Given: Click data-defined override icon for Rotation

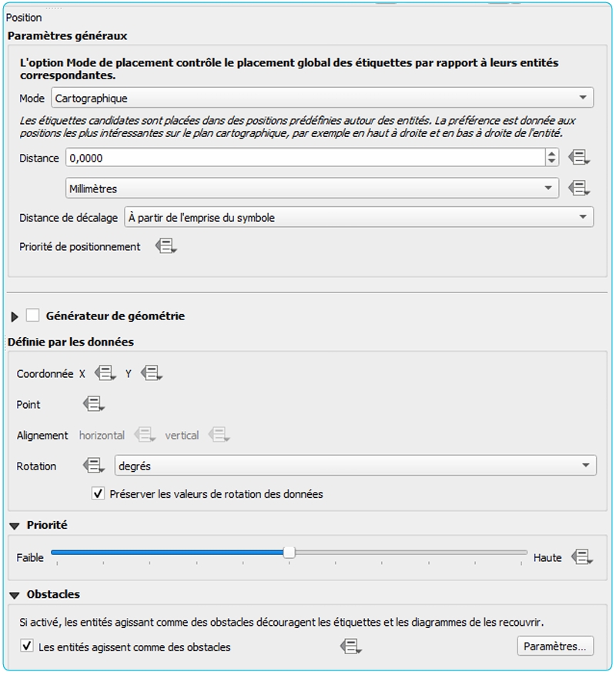Looking at the screenshot, I should [93, 466].
